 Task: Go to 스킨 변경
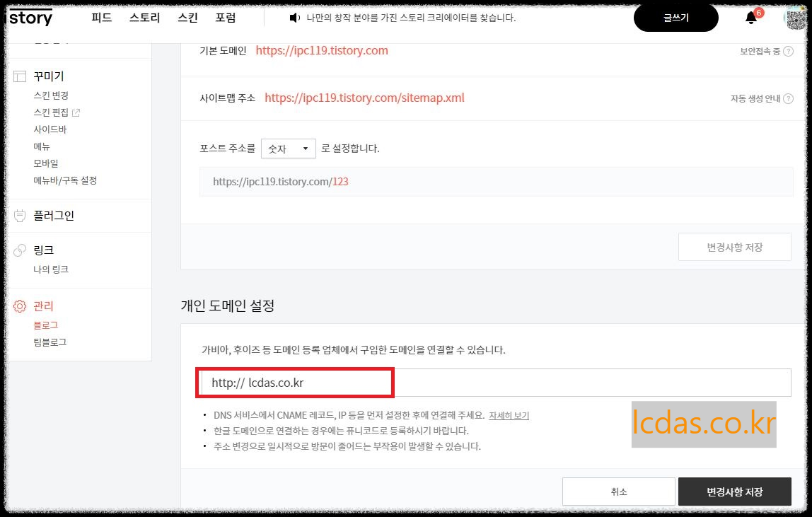coord(51,95)
